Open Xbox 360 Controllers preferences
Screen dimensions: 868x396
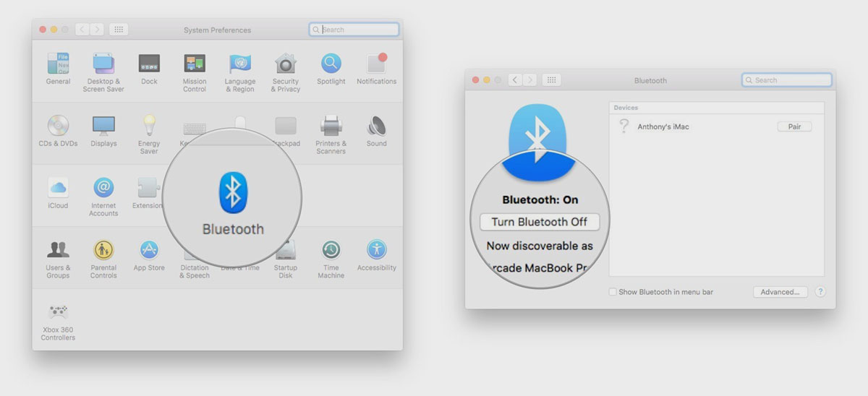pos(58,321)
